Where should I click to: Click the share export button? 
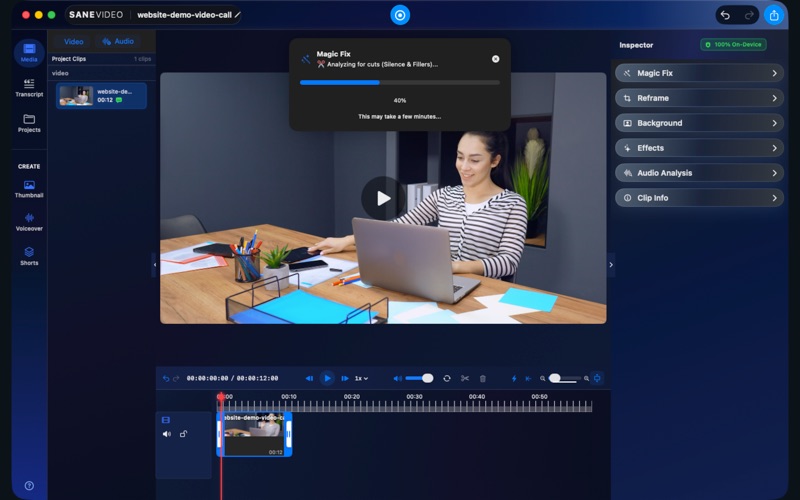[774, 15]
